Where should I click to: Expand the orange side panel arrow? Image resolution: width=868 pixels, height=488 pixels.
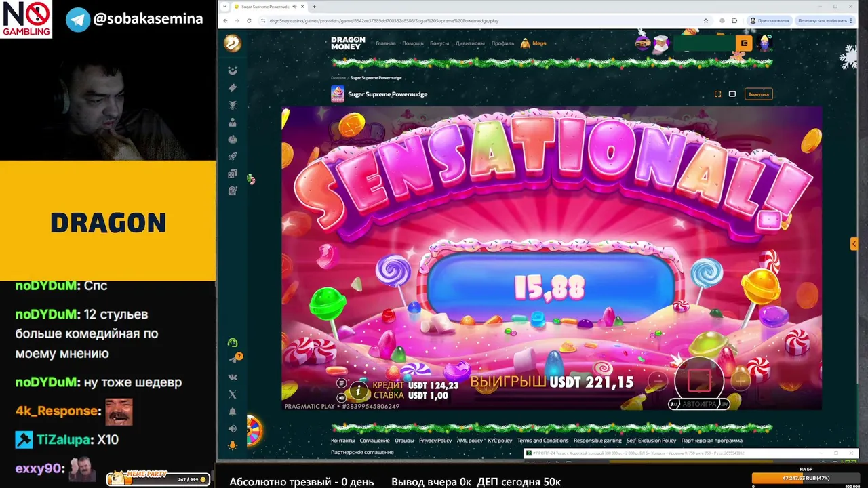(x=854, y=244)
